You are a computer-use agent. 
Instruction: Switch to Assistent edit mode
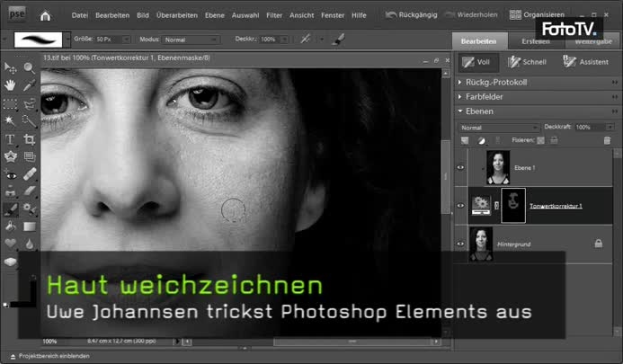pyautogui.click(x=585, y=62)
